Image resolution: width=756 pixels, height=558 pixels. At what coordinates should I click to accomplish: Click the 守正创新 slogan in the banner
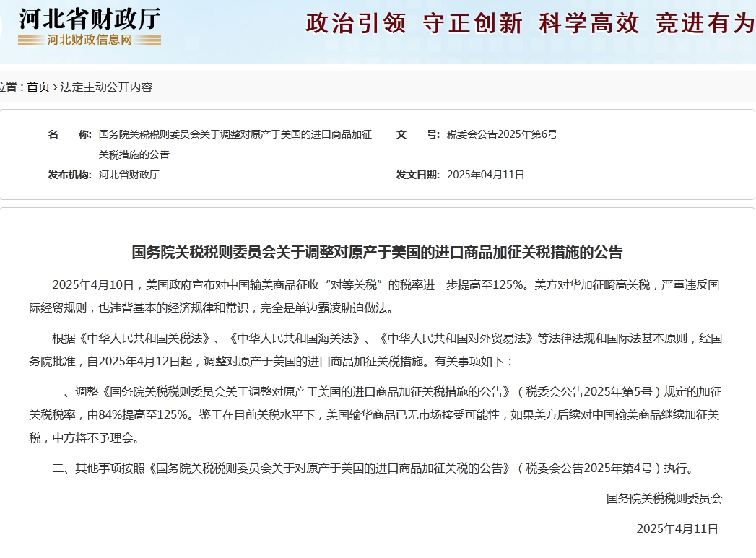pyautogui.click(x=472, y=23)
